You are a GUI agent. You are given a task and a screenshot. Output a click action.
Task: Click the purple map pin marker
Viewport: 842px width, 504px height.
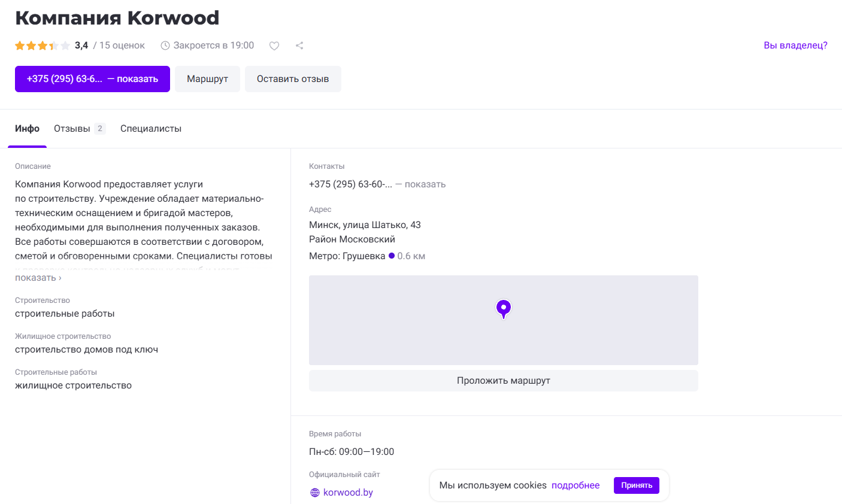(x=504, y=309)
